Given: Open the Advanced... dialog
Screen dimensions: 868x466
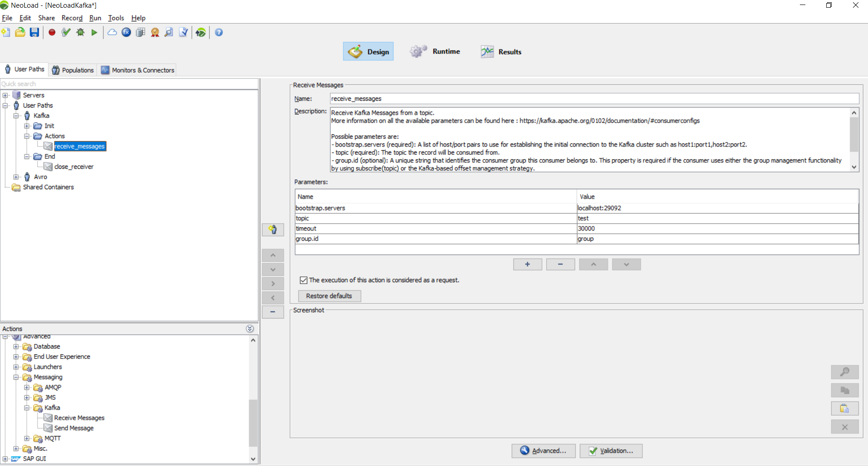Looking at the screenshot, I should click(x=543, y=451).
